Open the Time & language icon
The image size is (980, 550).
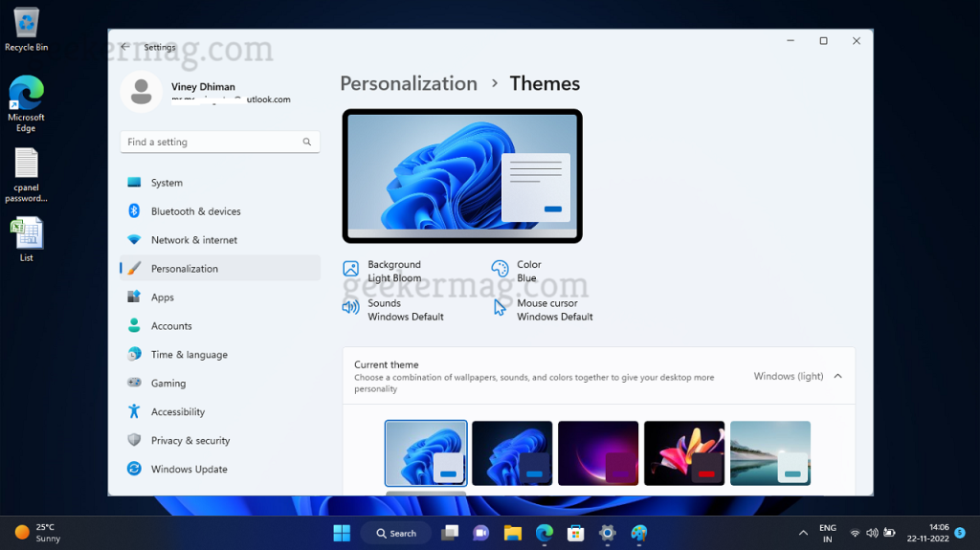(x=134, y=354)
